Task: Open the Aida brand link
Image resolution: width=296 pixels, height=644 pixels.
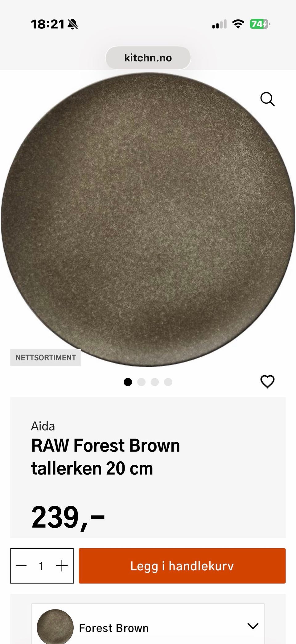Action: (x=43, y=426)
